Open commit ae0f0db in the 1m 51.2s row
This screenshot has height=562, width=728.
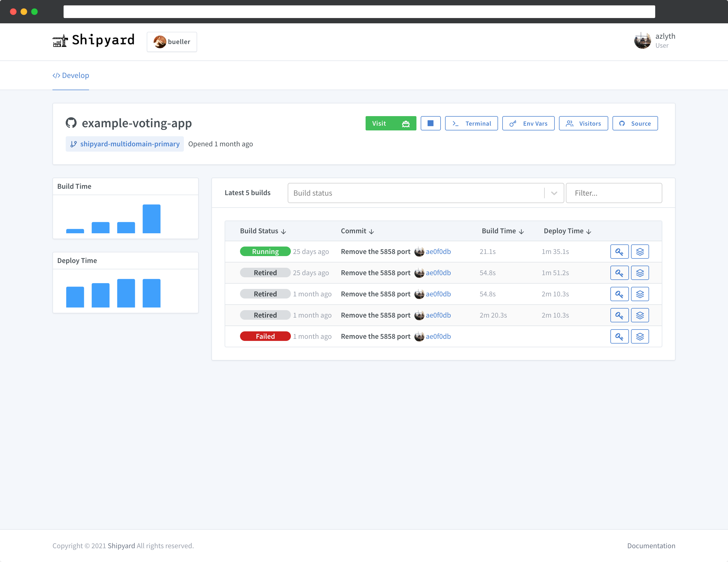(x=438, y=273)
